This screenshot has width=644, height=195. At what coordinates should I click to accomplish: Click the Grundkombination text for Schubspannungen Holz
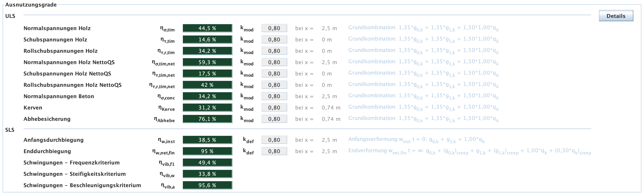tap(423, 39)
